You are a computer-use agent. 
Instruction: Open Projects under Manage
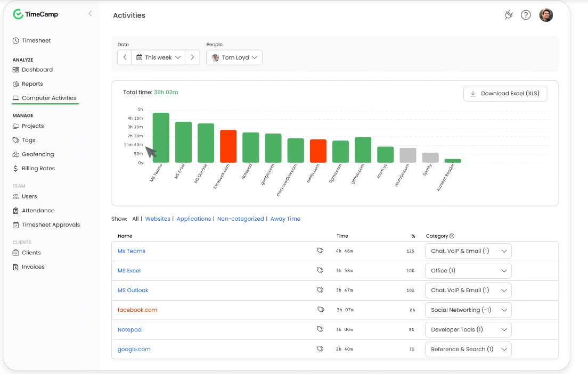point(32,126)
